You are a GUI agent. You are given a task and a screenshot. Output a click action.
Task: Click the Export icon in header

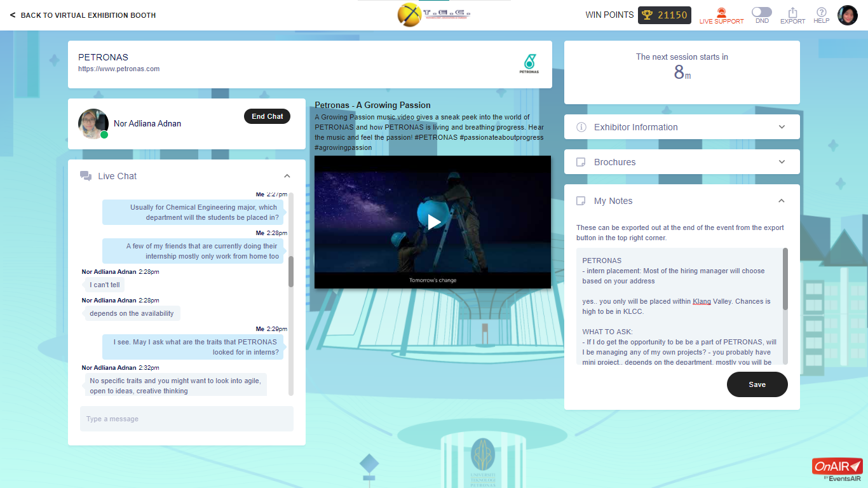coord(792,15)
